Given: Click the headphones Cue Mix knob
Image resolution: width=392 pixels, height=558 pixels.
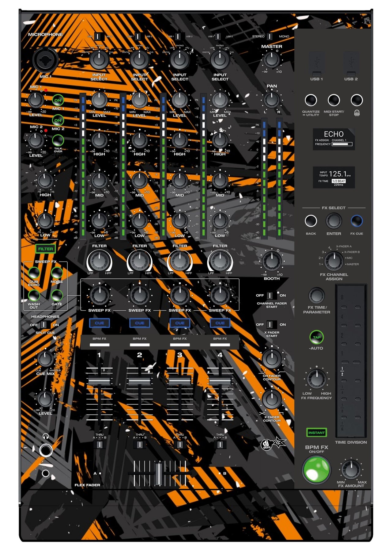Looking at the screenshot, I should pyautogui.click(x=45, y=359).
